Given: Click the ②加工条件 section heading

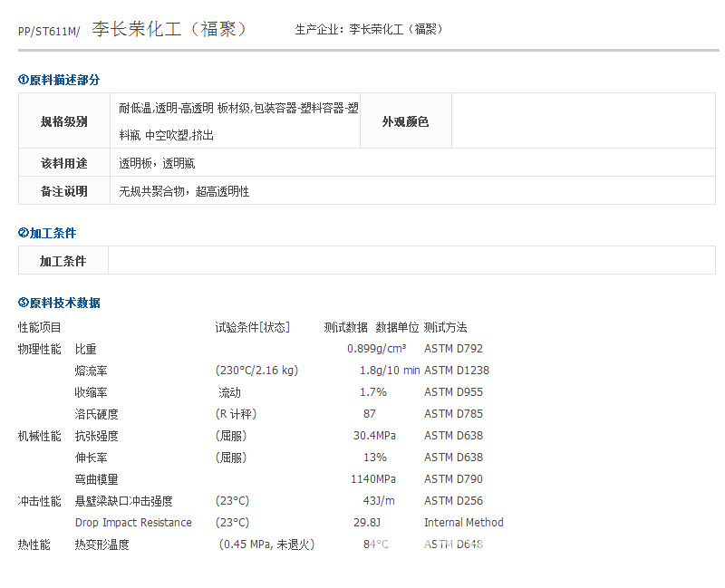Looking at the screenshot, I should click(47, 233).
